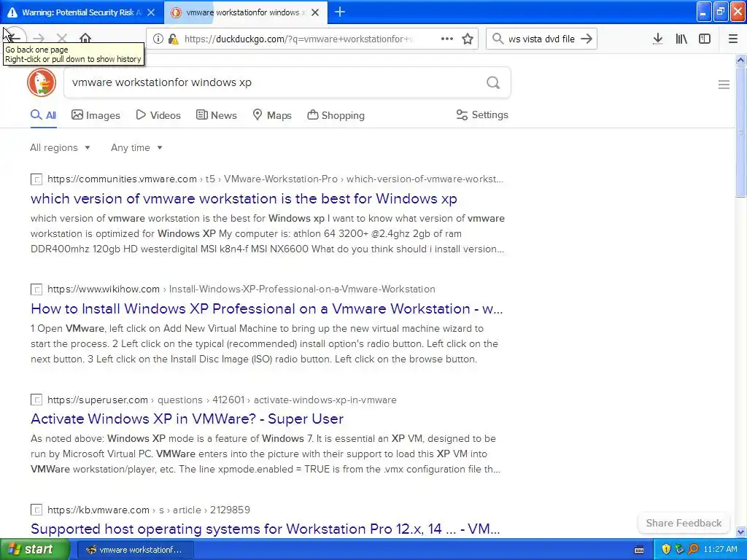Click the https://www.wikihow.com breadcrumb
The width and height of the screenshot is (747, 560).
pyautogui.click(x=104, y=289)
